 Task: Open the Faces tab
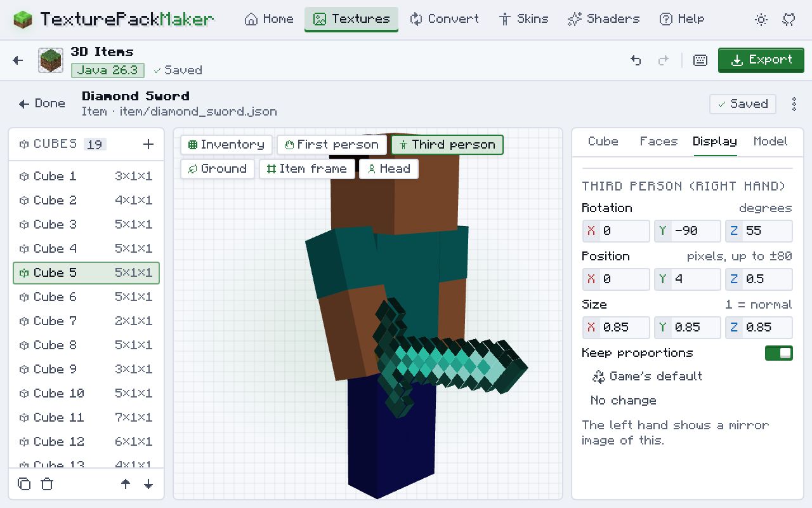[658, 142]
